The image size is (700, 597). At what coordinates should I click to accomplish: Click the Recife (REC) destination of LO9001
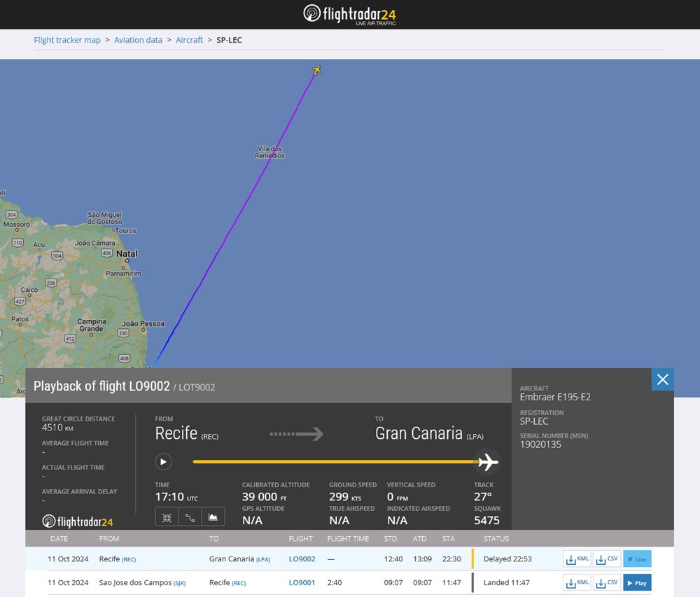pos(227,582)
